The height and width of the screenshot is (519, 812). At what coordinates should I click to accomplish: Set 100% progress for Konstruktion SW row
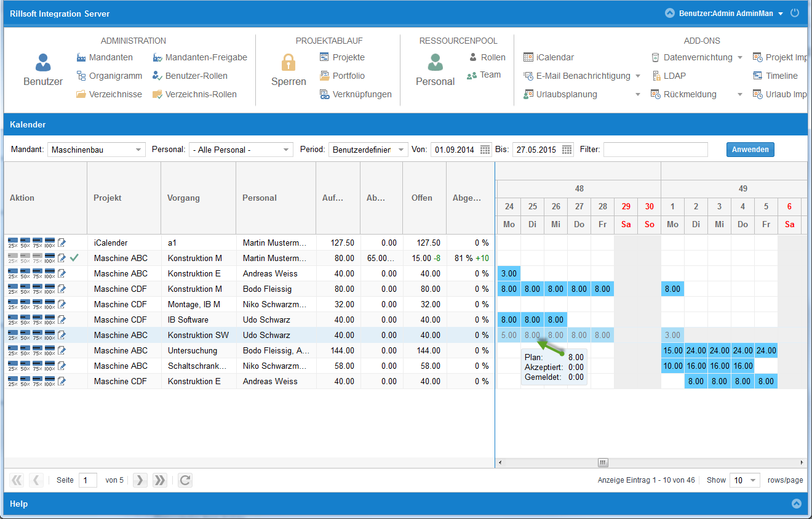pyautogui.click(x=50, y=335)
